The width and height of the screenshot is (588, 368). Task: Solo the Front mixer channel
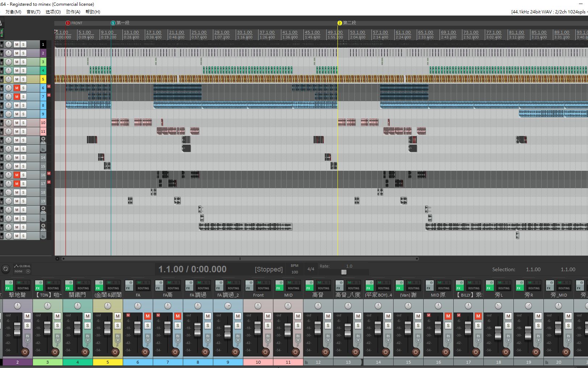click(268, 326)
